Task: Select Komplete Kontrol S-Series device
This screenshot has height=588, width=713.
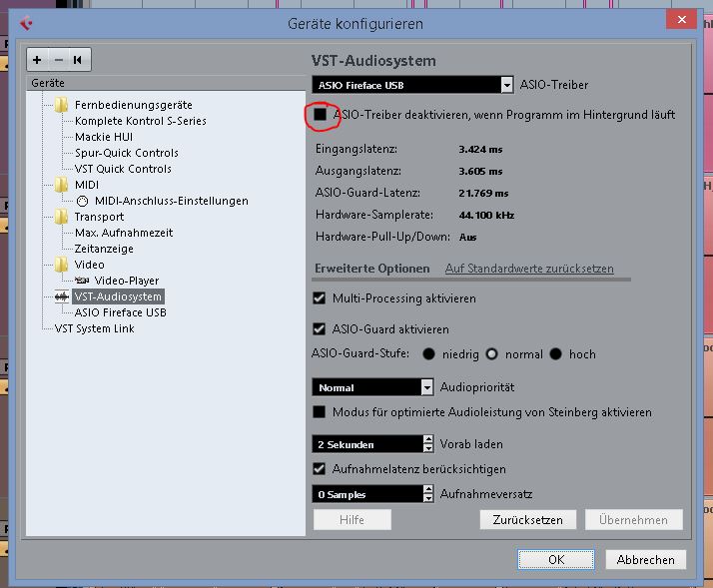Action: [141, 121]
